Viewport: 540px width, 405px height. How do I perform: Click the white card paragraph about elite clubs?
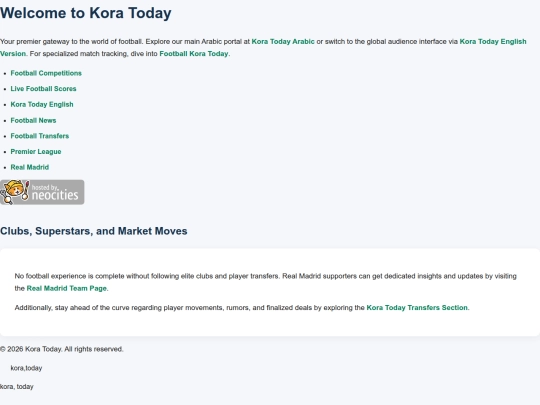pos(266,282)
